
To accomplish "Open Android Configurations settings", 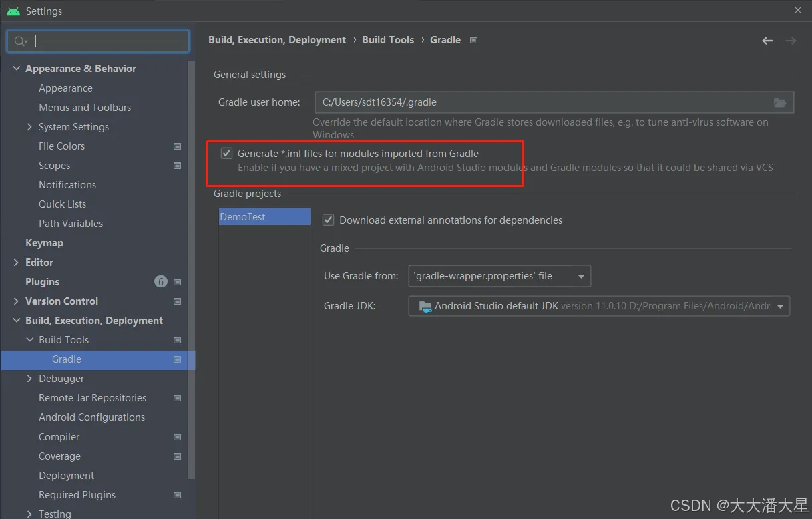I will (x=91, y=417).
